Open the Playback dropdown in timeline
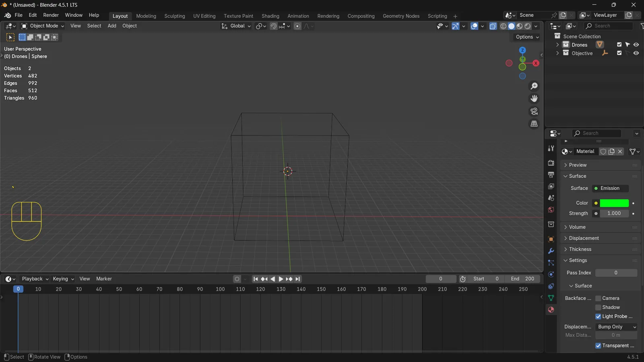The height and width of the screenshot is (362, 644). (x=35, y=279)
